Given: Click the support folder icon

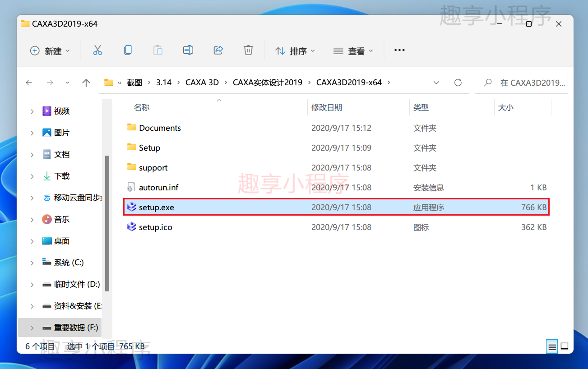Looking at the screenshot, I should click(132, 167).
